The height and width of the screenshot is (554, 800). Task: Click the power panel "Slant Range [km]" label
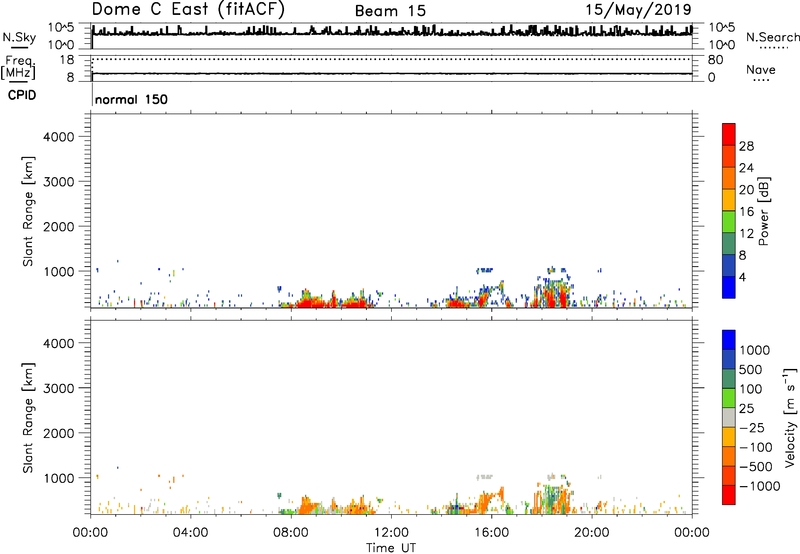pyautogui.click(x=28, y=211)
